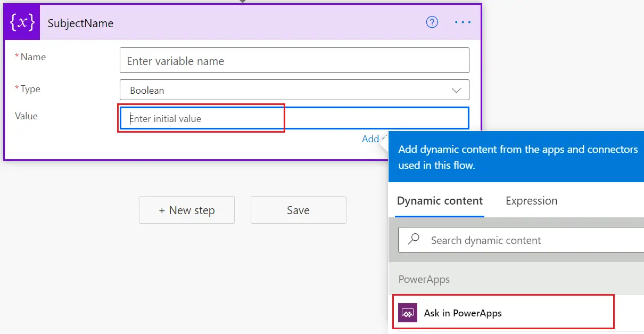The width and height of the screenshot is (644, 334).
Task: Add a New step
Action: click(x=187, y=210)
